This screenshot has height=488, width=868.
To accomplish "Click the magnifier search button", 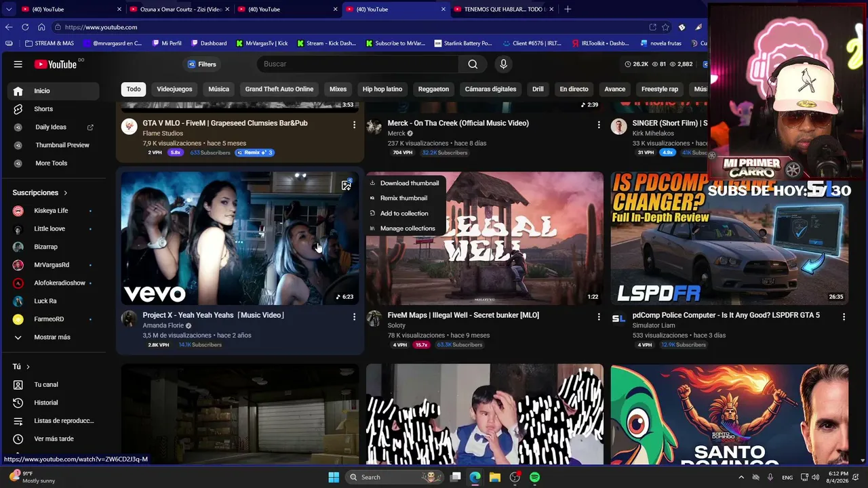I will click(473, 64).
